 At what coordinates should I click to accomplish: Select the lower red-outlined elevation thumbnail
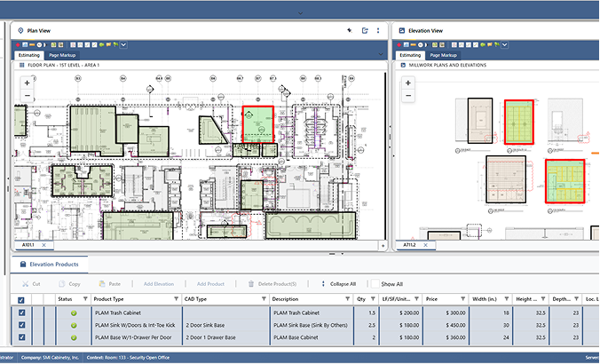coord(564,181)
